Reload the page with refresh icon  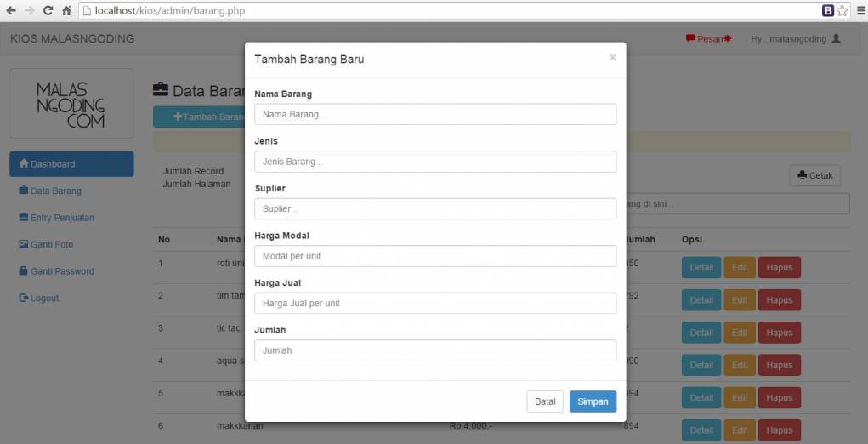pyautogui.click(x=48, y=11)
